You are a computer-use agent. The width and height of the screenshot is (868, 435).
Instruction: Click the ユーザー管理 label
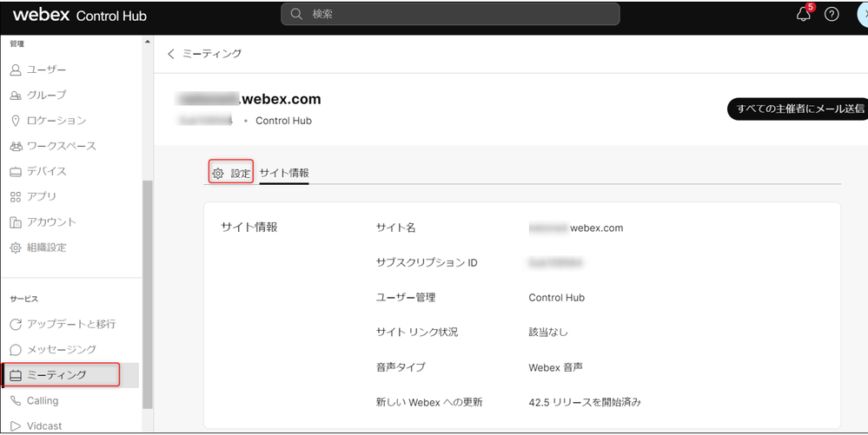pos(406,298)
